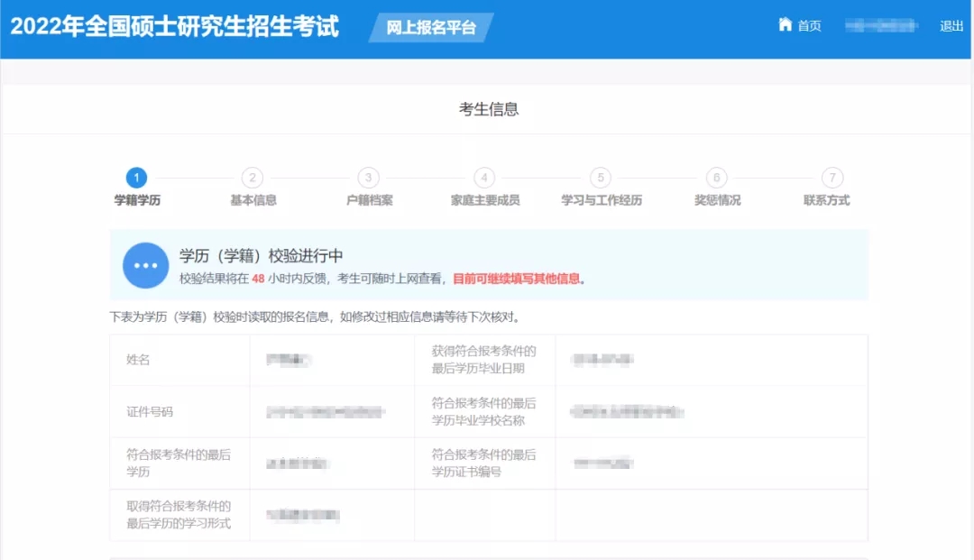
Task: Click red text 目前可继续填写其他信息
Action: (516, 279)
